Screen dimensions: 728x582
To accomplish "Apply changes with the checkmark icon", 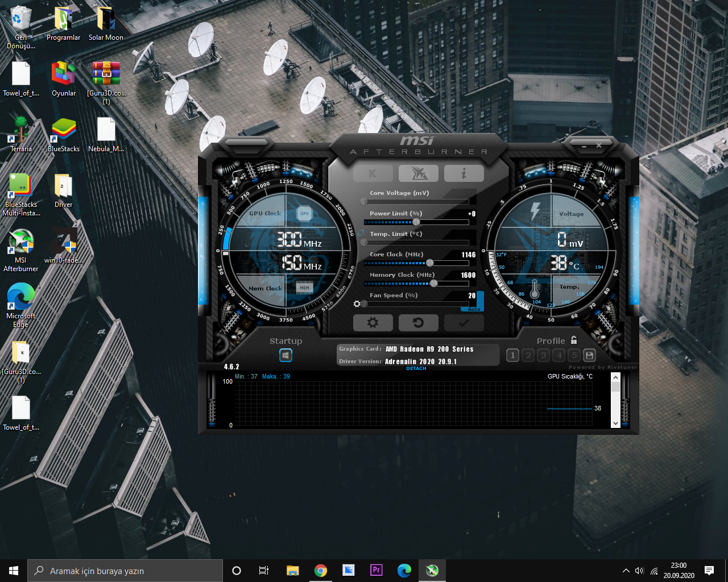I will coord(464,323).
